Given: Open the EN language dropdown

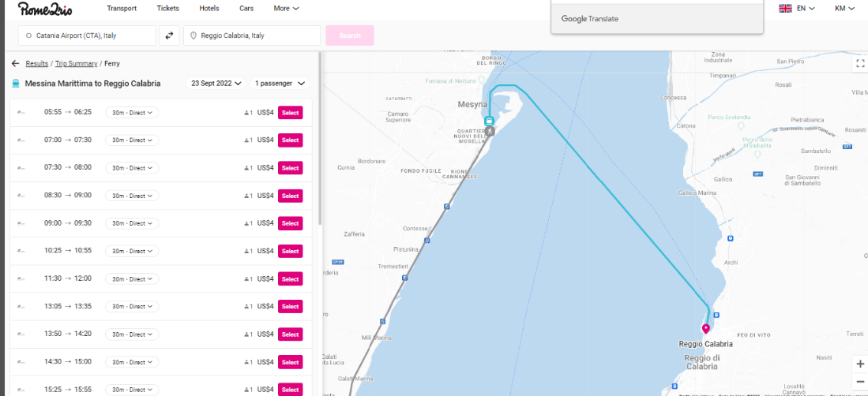Looking at the screenshot, I should coord(806,9).
